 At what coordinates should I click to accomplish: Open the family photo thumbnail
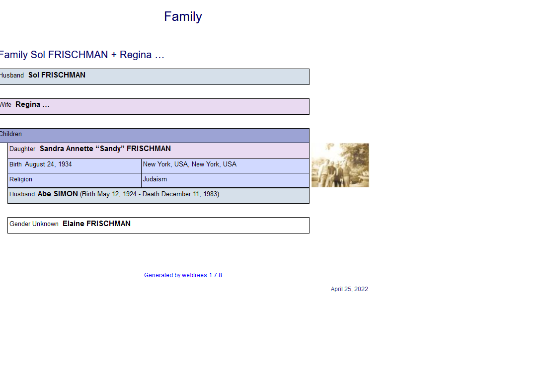[340, 165]
